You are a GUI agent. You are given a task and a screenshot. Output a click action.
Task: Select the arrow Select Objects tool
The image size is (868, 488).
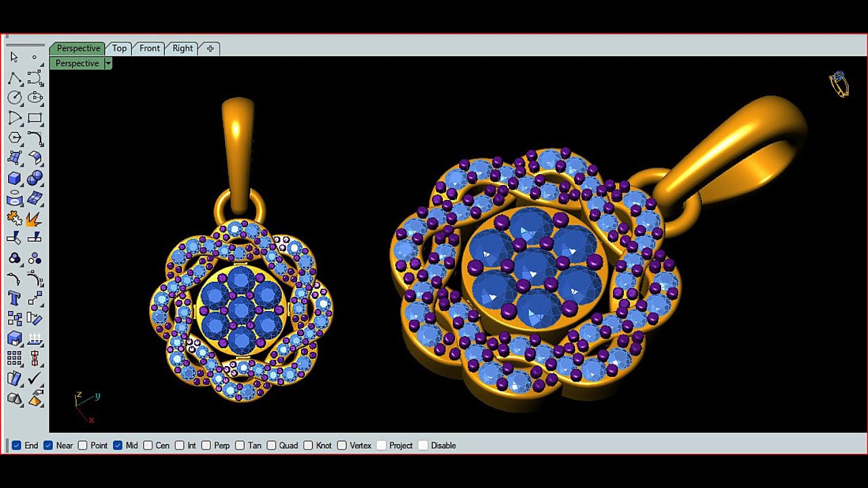coord(14,57)
